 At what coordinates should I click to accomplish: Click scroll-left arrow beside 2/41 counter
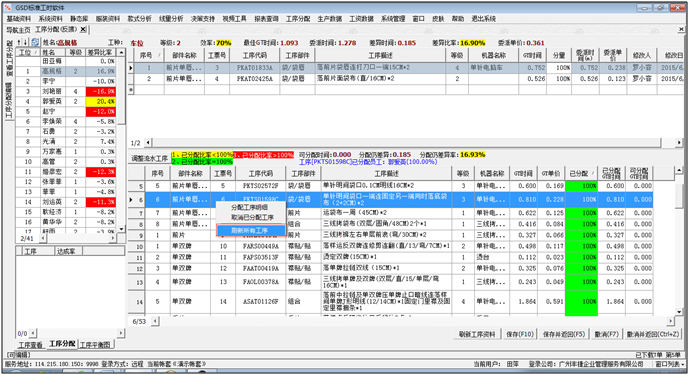[43, 238]
